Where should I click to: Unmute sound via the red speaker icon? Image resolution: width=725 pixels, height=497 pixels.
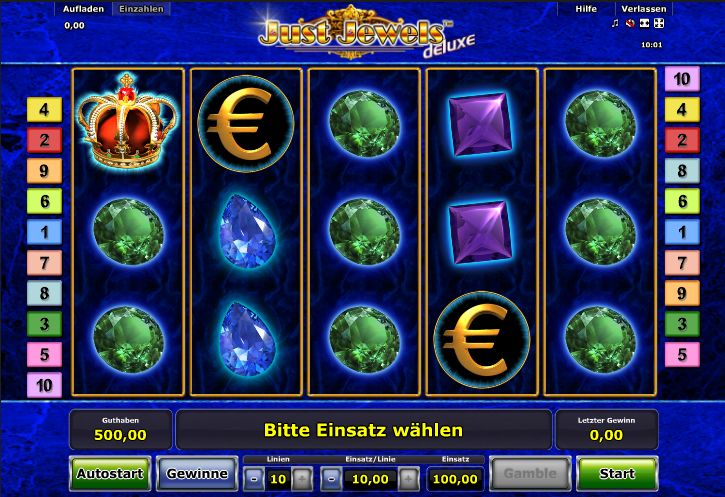click(630, 23)
